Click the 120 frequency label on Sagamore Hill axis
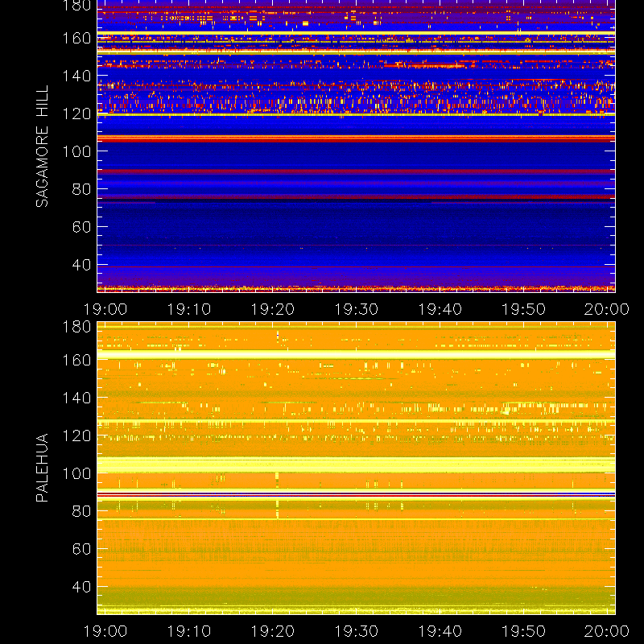The height and width of the screenshot is (644, 644). [76, 114]
